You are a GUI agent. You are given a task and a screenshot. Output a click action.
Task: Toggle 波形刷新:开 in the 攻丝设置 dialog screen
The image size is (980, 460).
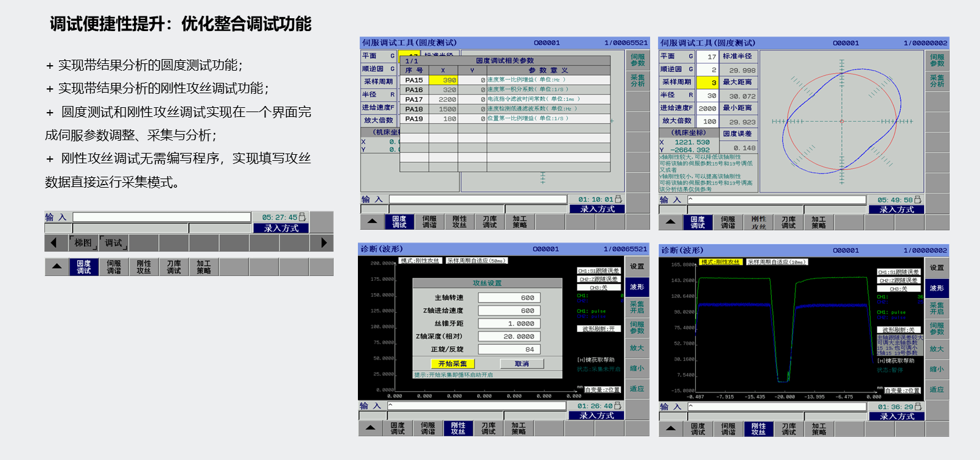point(599,329)
